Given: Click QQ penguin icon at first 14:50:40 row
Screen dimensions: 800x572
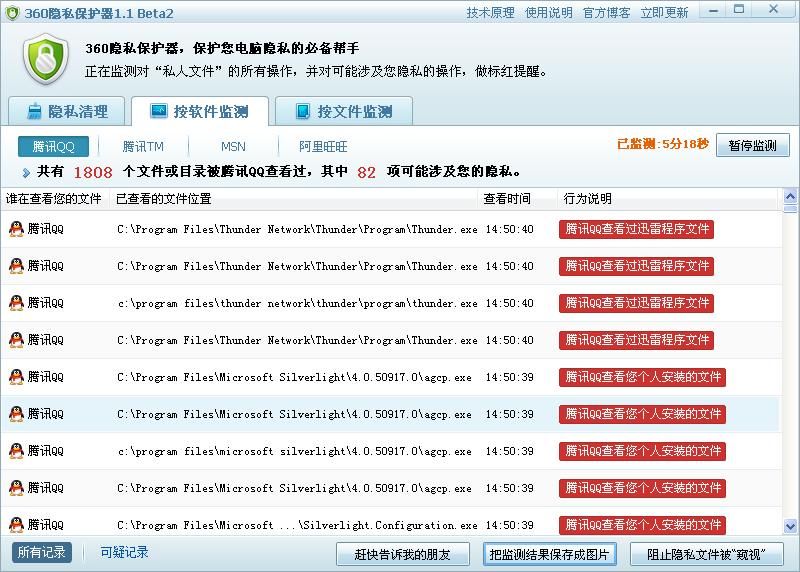Looking at the screenshot, I should [16, 229].
